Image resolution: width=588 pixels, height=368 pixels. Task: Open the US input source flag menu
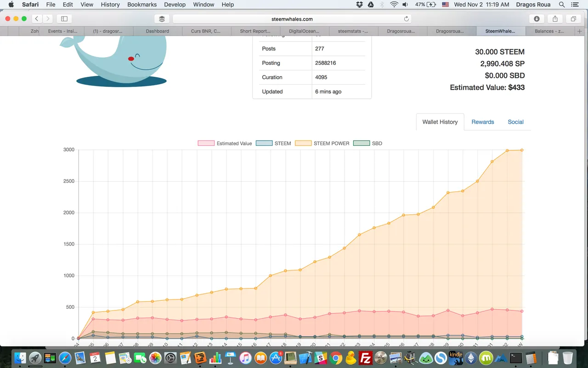tap(445, 5)
